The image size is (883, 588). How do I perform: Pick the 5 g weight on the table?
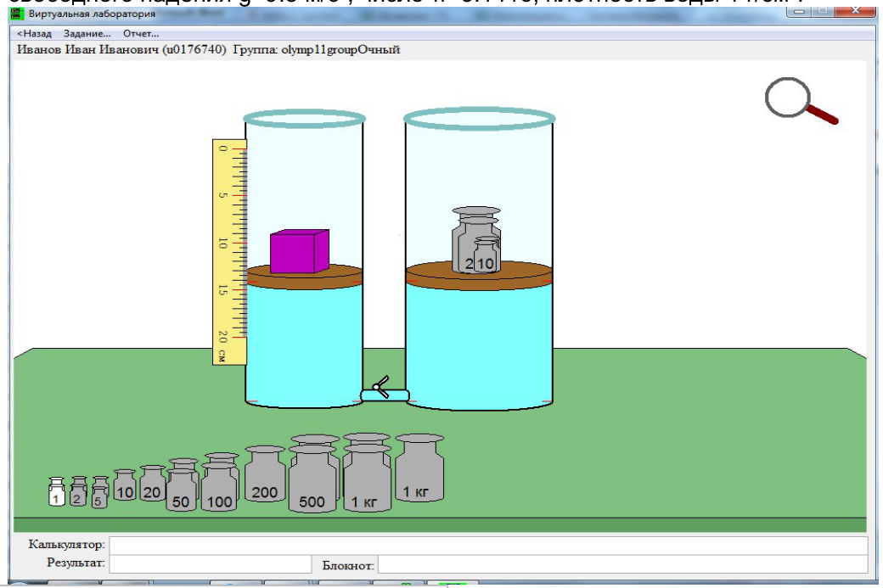[99, 492]
